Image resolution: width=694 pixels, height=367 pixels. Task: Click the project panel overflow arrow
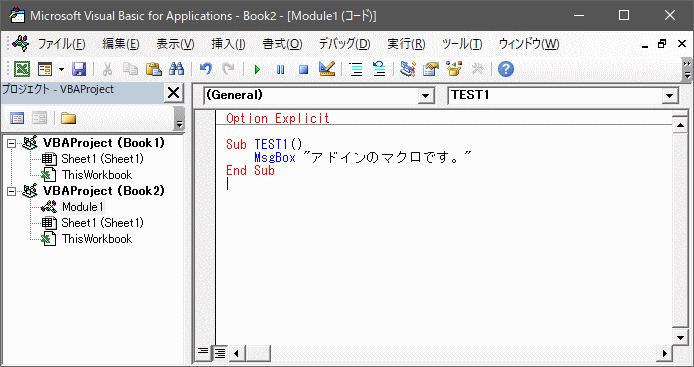coord(179,119)
